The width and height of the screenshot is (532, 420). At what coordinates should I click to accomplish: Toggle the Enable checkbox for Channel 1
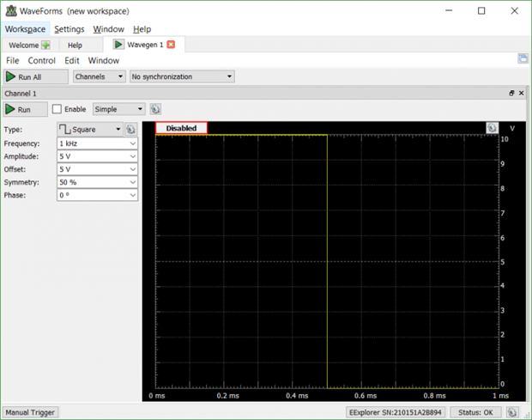57,109
